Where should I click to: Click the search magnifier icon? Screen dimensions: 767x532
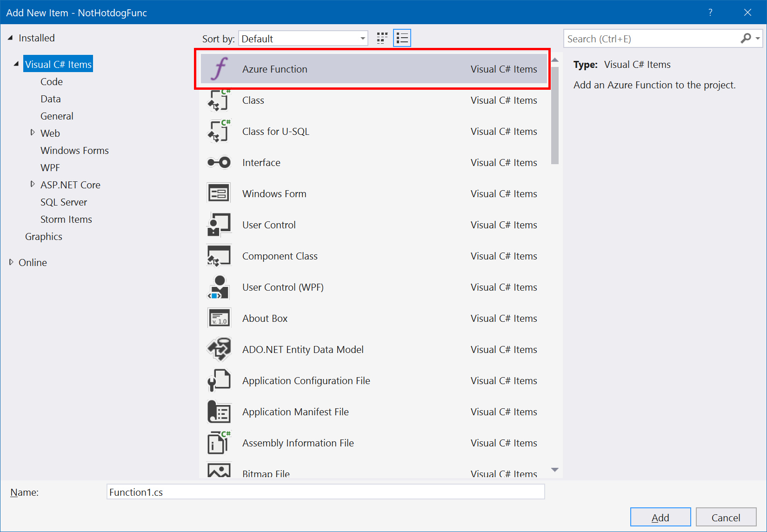[746, 39]
